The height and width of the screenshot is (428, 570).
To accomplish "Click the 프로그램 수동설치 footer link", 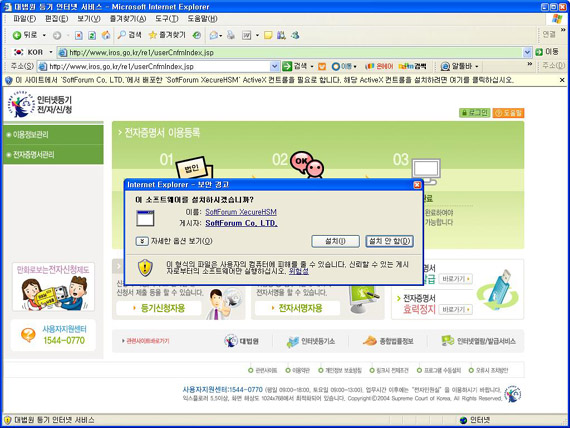I will pyautogui.click(x=439, y=370).
